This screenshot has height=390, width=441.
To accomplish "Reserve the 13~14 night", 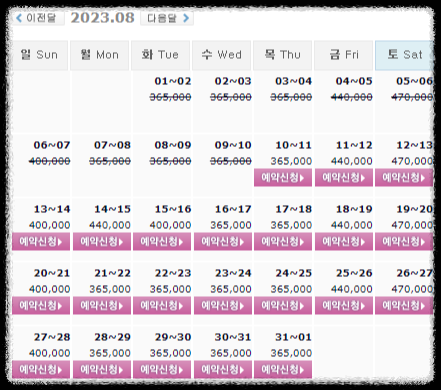I will click(x=41, y=241).
